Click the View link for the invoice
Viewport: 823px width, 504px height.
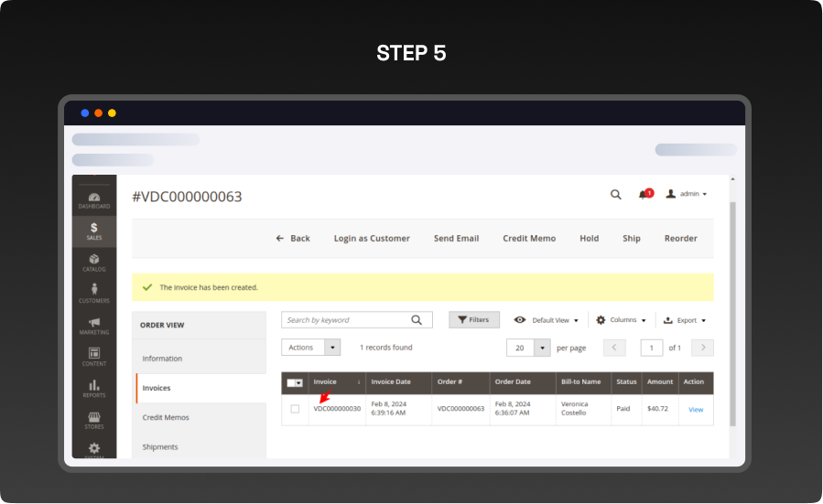tap(696, 409)
